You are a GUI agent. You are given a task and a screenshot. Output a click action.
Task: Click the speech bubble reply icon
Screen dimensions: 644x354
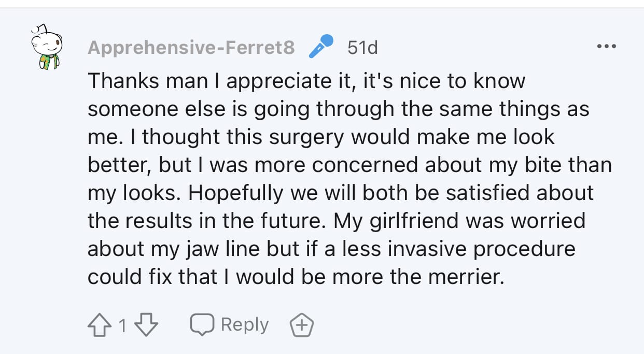pyautogui.click(x=202, y=325)
